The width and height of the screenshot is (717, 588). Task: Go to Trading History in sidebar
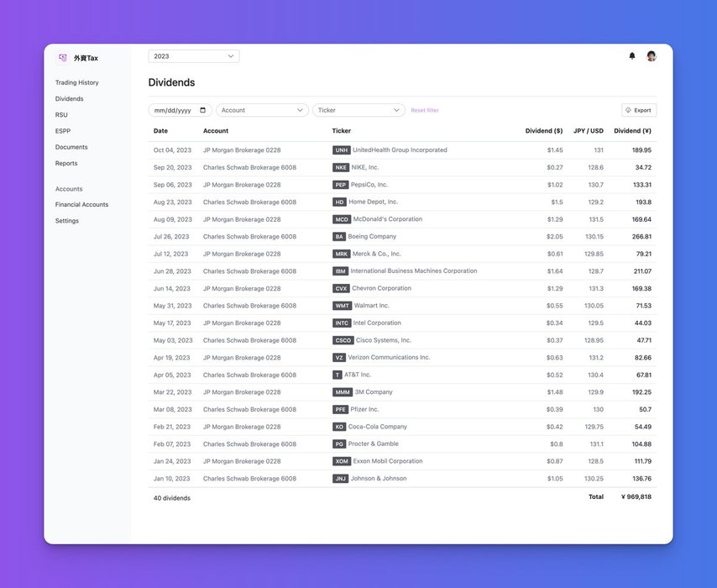(77, 82)
